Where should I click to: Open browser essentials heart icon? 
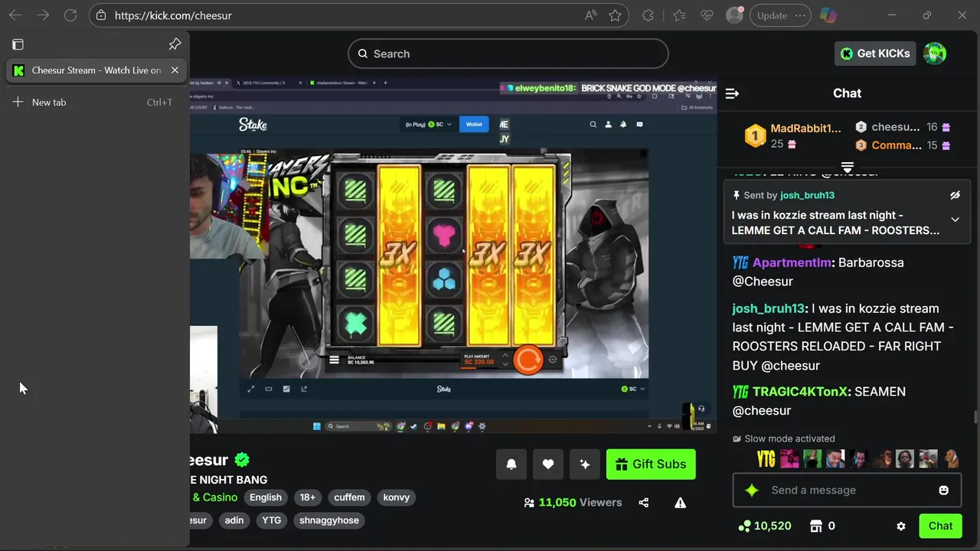coord(707,15)
